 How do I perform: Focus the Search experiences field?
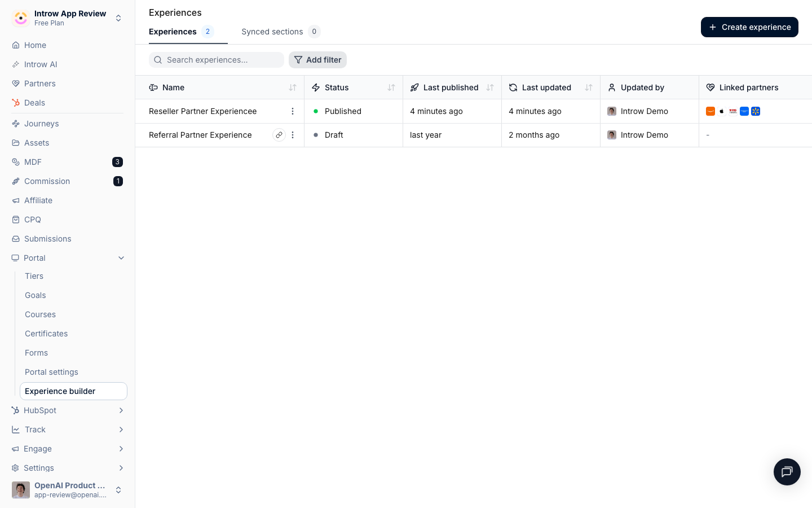[217, 60]
